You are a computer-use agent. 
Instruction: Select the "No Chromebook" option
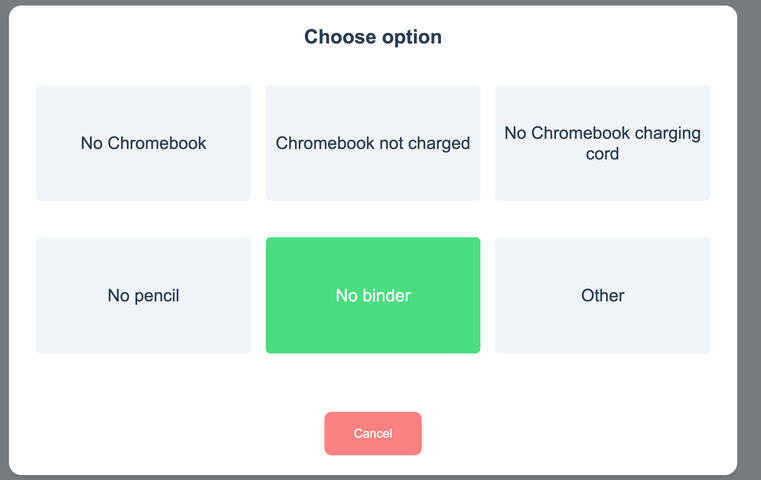click(143, 143)
